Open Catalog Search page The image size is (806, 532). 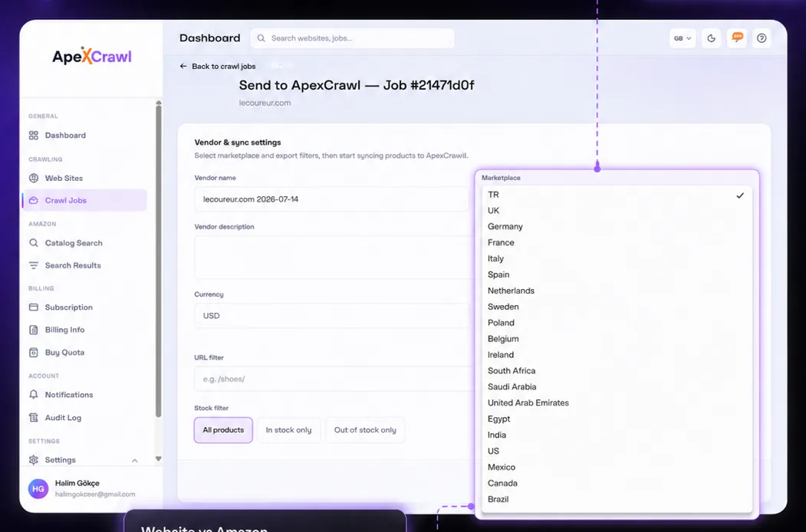tap(74, 243)
